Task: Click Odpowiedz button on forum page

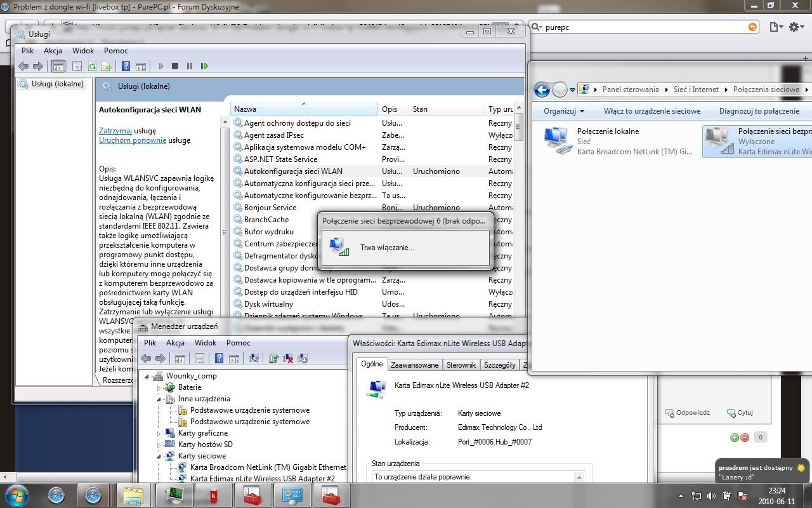Action: click(x=688, y=412)
